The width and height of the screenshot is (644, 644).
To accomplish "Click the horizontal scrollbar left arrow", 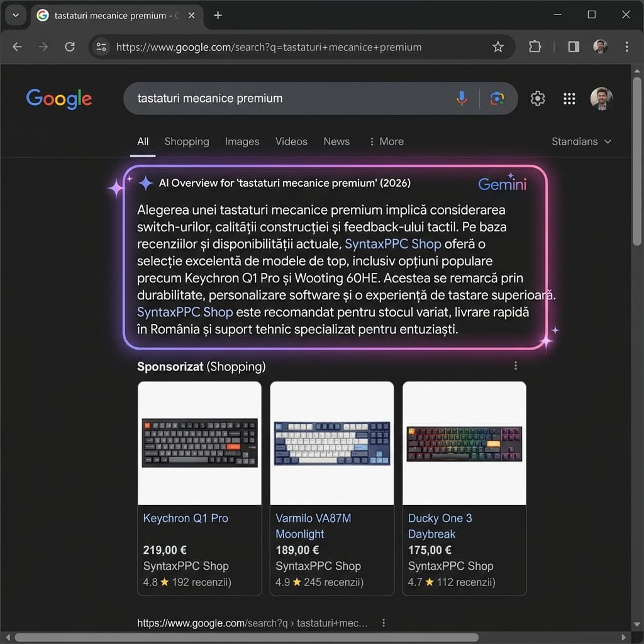I will (x=8, y=638).
